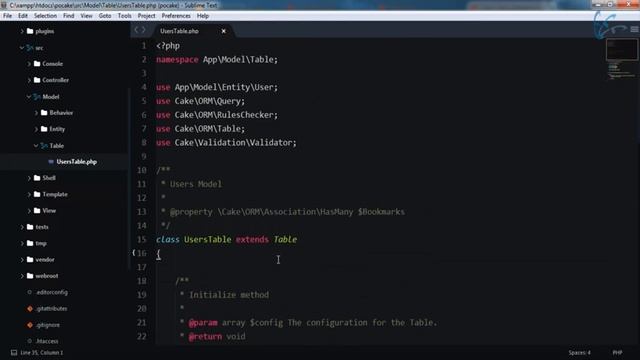Switch to the UsersTable.php tab
This screenshot has width=640, height=360.
[180, 31]
